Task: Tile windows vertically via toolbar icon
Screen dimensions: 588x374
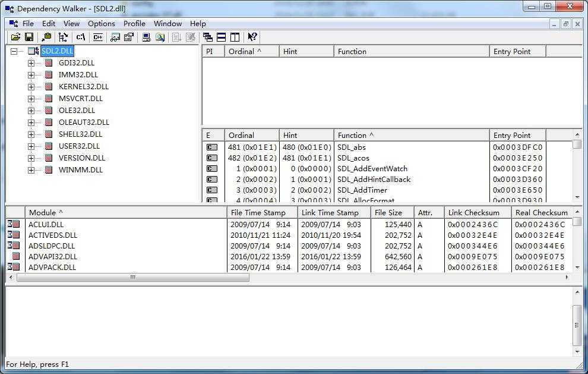Action: coord(235,37)
